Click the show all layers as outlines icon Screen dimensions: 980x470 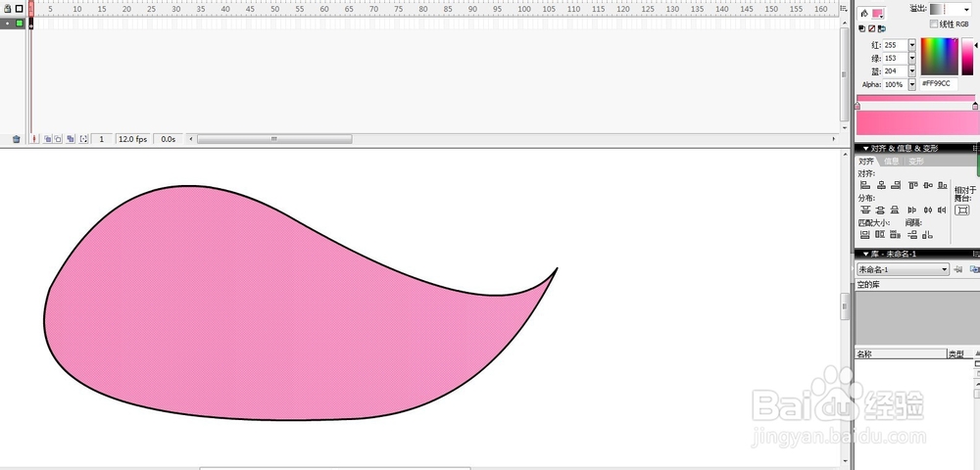[x=20, y=9]
